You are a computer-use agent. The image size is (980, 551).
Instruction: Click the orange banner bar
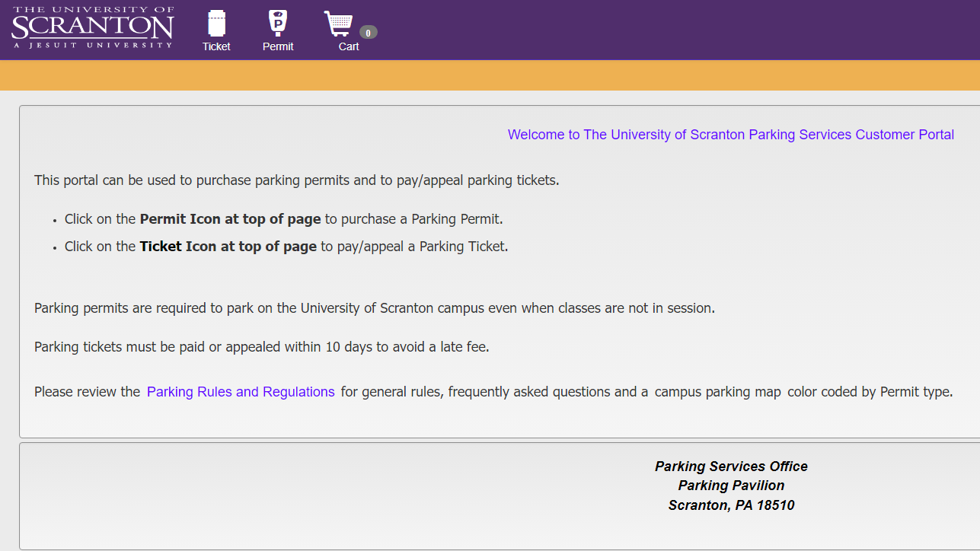[x=490, y=75]
